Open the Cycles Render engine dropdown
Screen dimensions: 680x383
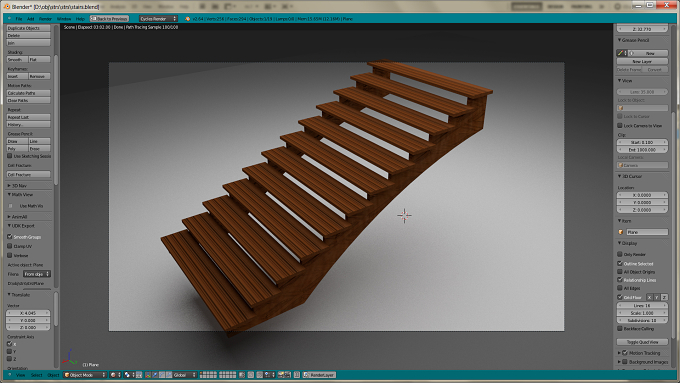pyautogui.click(x=158, y=19)
